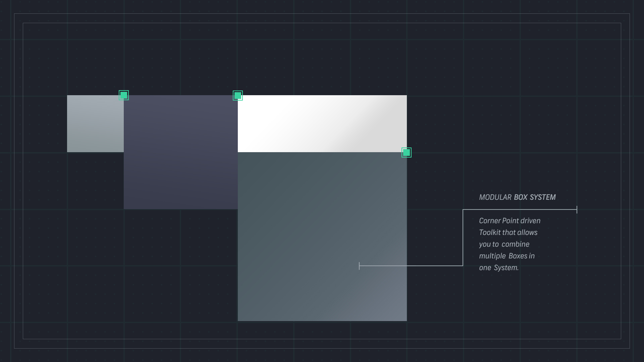The width and height of the screenshot is (644, 362).
Task: Click the 'multiple Boxes in' text line
Action: click(507, 256)
